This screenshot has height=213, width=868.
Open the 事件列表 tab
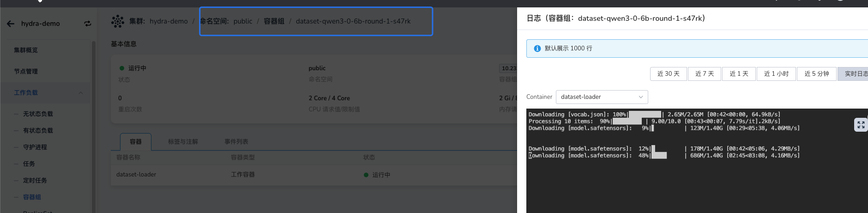tap(236, 142)
